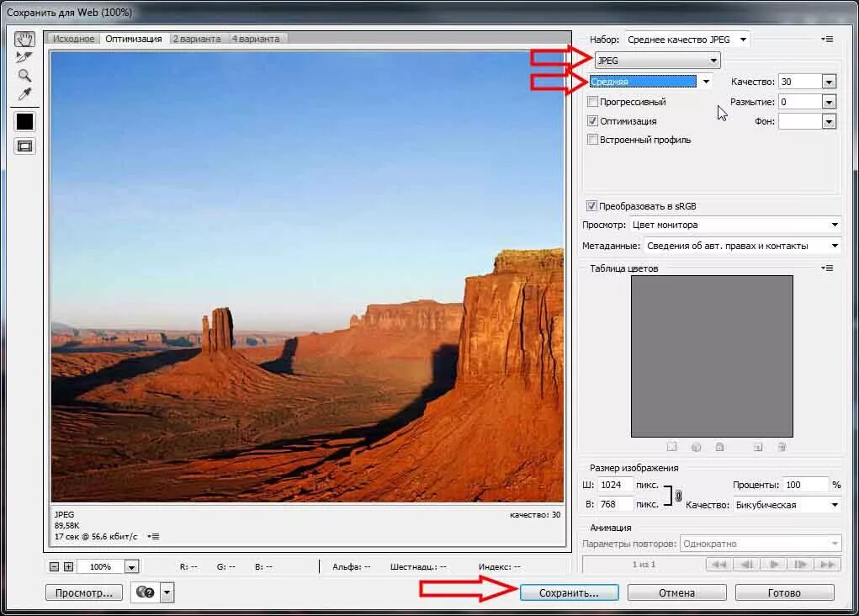Open the Просмотр Цвет монитора dropdown
Viewport: 859px width, 616px height.
point(734,225)
